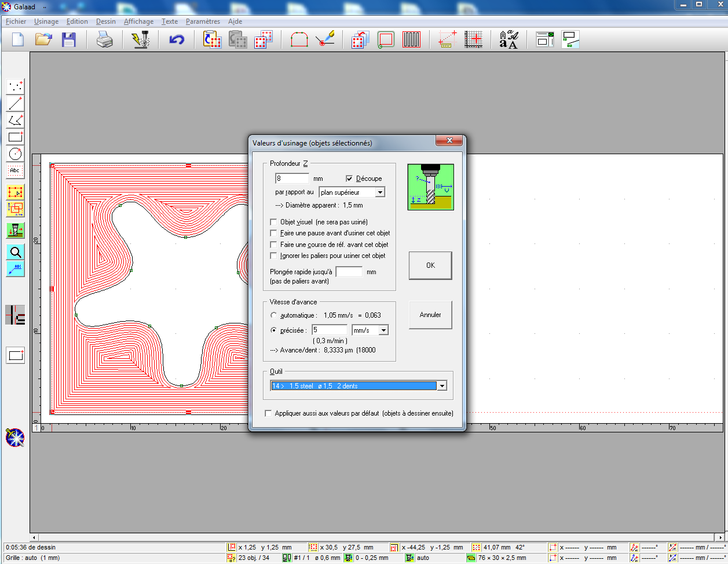Open the Paramètres menu
The image size is (728, 564).
pyautogui.click(x=203, y=21)
